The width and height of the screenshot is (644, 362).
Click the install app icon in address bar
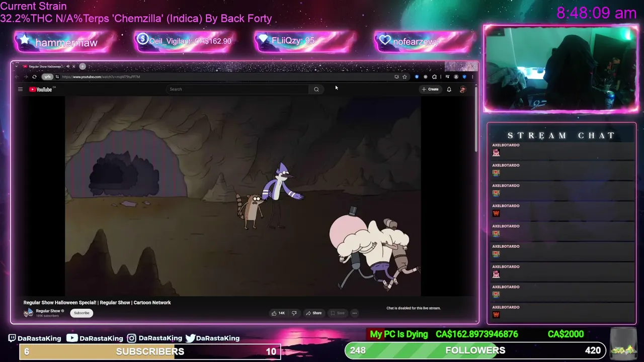396,77
